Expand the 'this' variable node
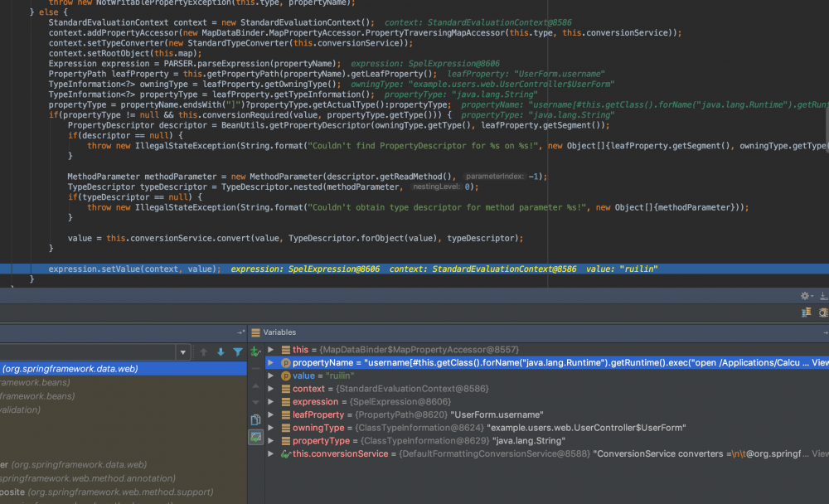Image resolution: width=829 pixels, height=504 pixels. [x=270, y=350]
